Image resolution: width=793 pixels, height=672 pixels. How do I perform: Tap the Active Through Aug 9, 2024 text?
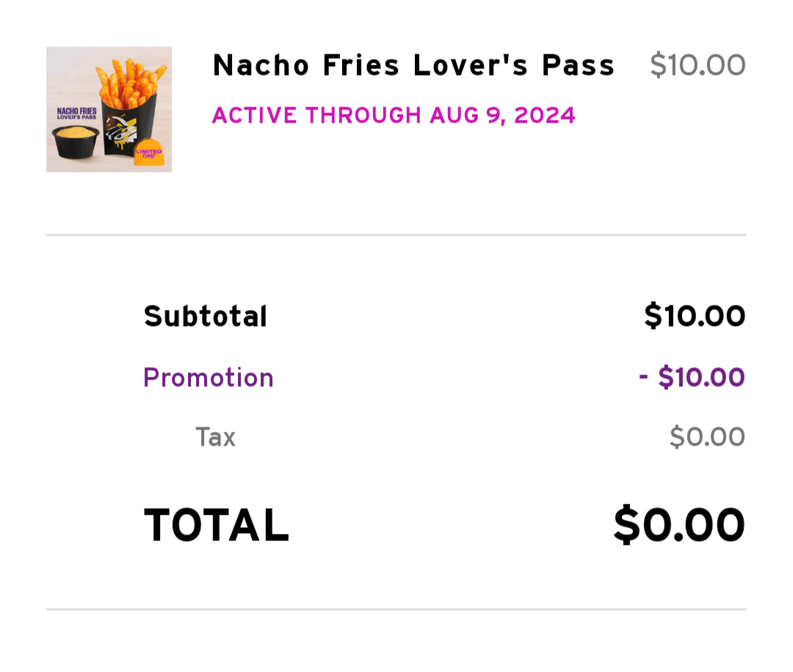(x=394, y=115)
